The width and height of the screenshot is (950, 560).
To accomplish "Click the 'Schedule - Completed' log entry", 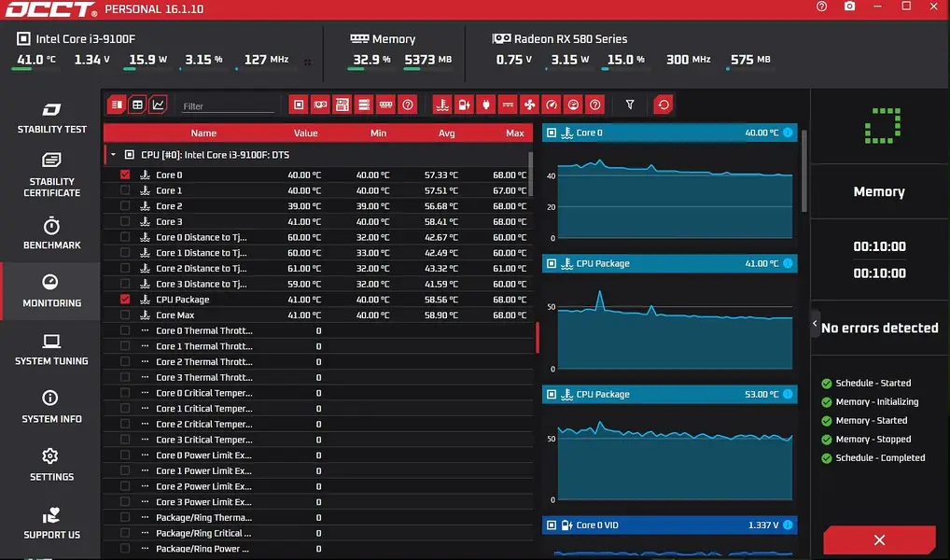I will tap(880, 457).
